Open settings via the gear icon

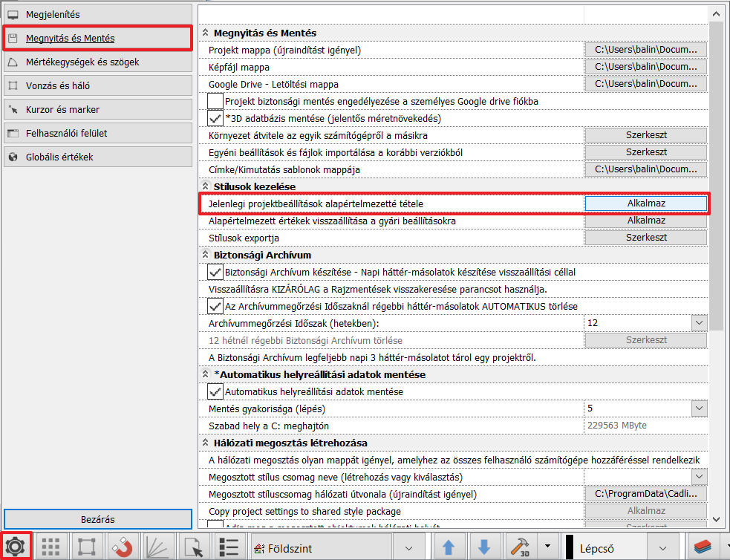16,547
